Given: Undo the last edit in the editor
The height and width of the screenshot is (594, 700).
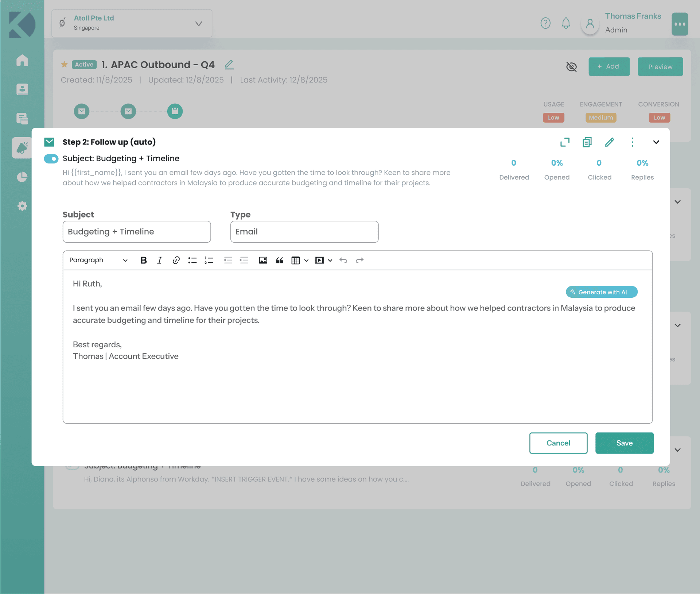Looking at the screenshot, I should point(343,260).
